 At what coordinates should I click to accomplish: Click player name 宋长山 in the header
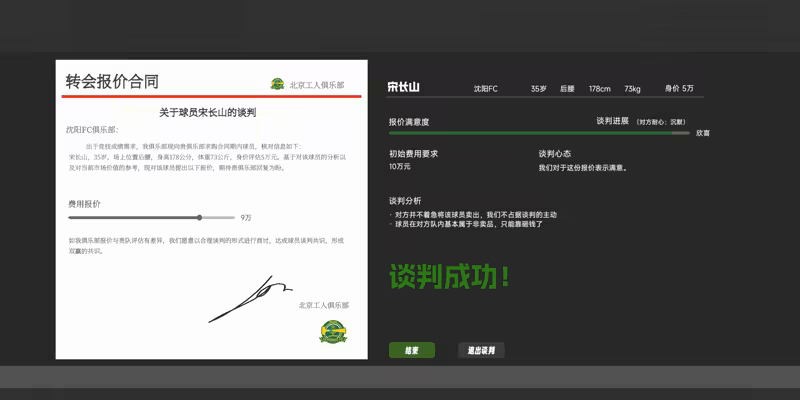click(404, 88)
